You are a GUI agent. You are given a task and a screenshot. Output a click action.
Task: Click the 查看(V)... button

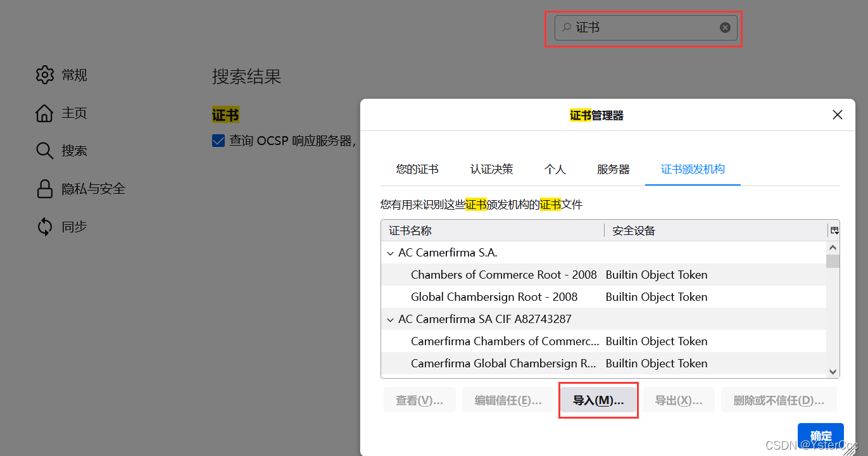pyautogui.click(x=419, y=400)
